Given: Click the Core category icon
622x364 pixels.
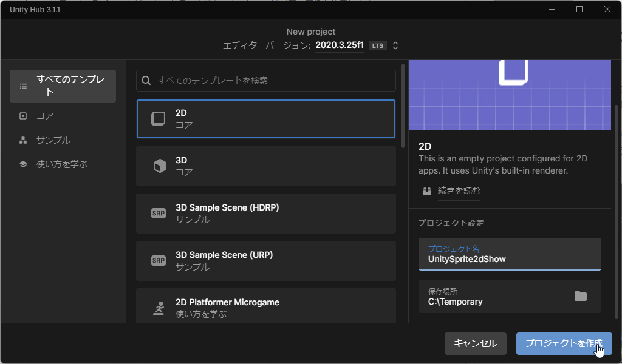Looking at the screenshot, I should click(x=23, y=116).
